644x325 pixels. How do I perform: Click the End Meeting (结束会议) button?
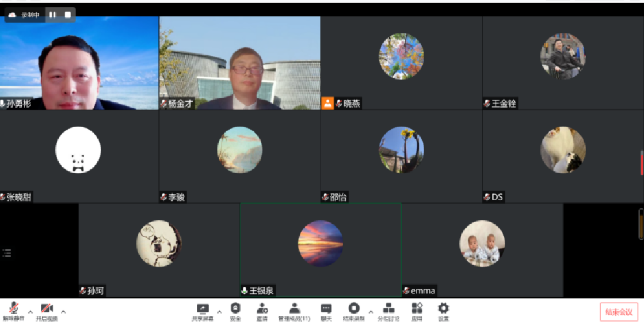[619, 312]
